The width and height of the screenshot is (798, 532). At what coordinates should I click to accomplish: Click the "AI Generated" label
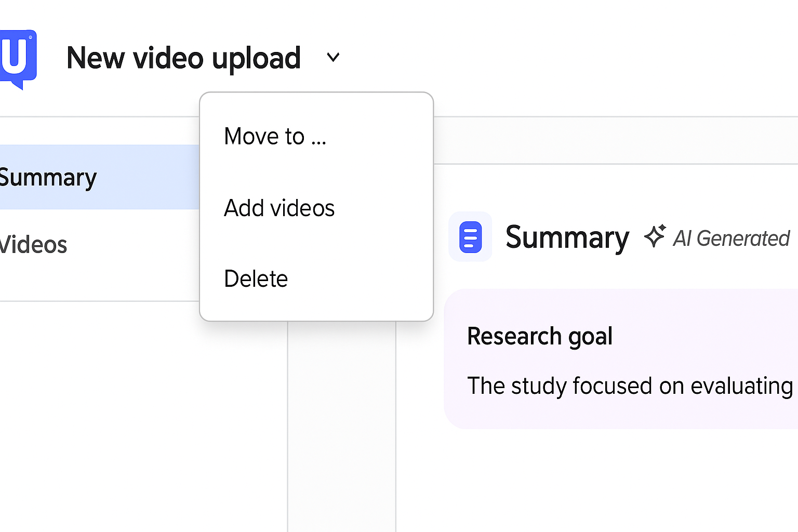pos(731,238)
